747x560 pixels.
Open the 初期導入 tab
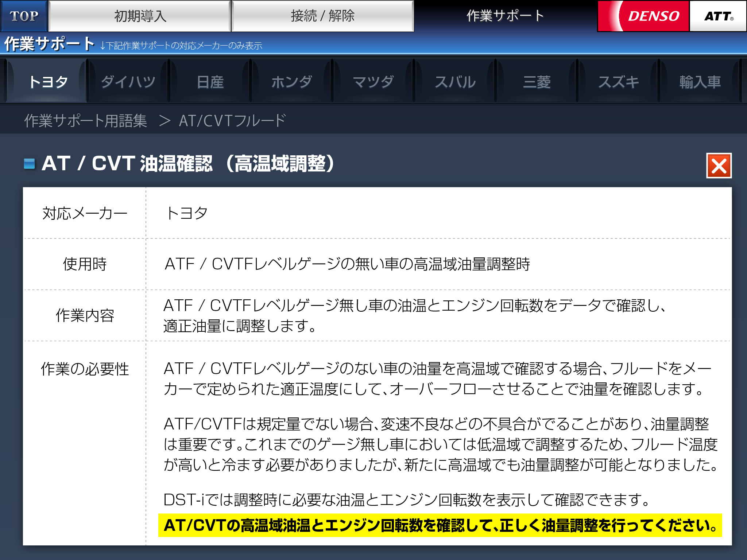point(140,16)
